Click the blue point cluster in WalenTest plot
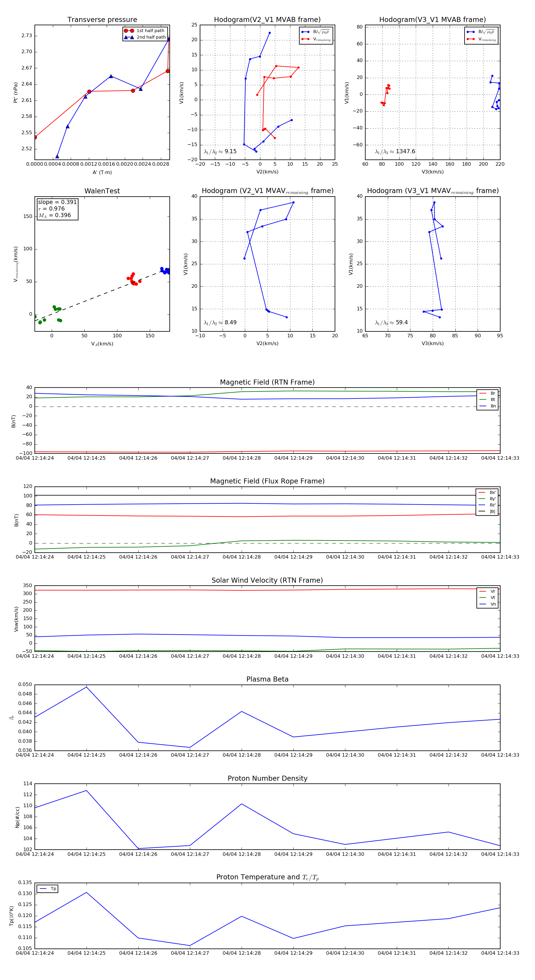The width and height of the screenshot is (535, 980). point(165,271)
